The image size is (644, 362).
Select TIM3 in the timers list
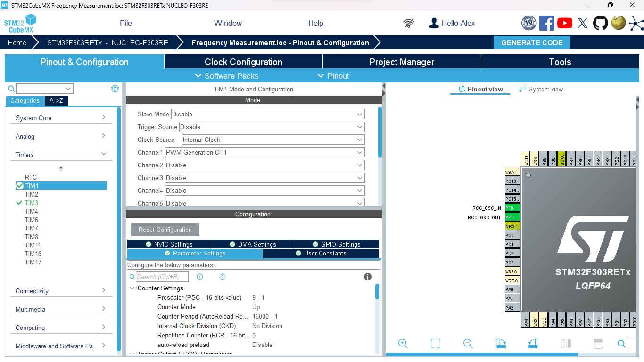32,203
